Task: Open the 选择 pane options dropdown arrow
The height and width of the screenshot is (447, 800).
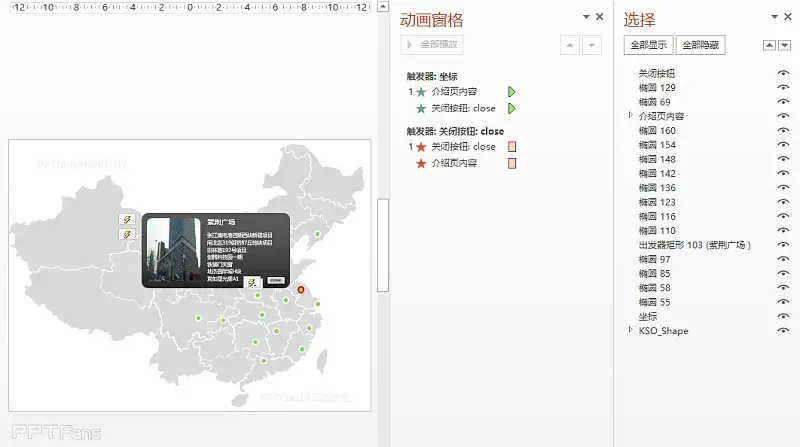Action: 775,18
